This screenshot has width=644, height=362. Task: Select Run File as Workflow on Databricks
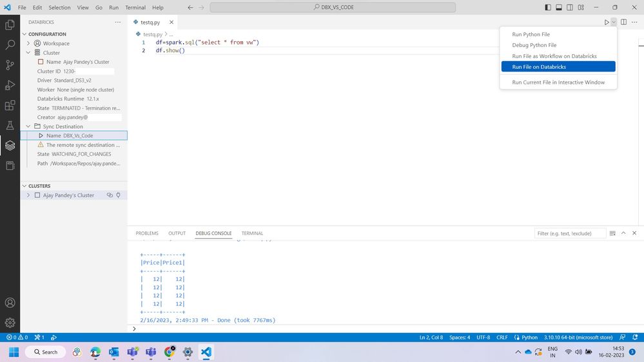(x=554, y=56)
